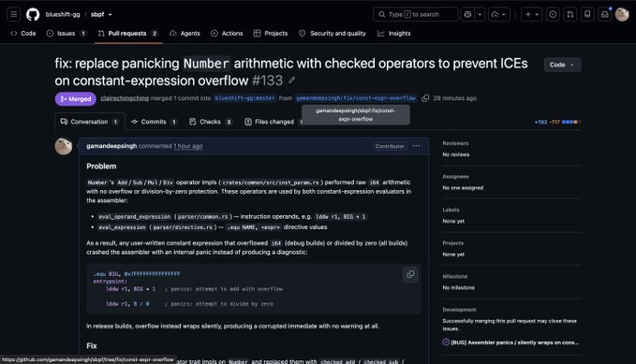This screenshot has width=636, height=364.
Task: Open the Projects tab
Action: (x=271, y=34)
